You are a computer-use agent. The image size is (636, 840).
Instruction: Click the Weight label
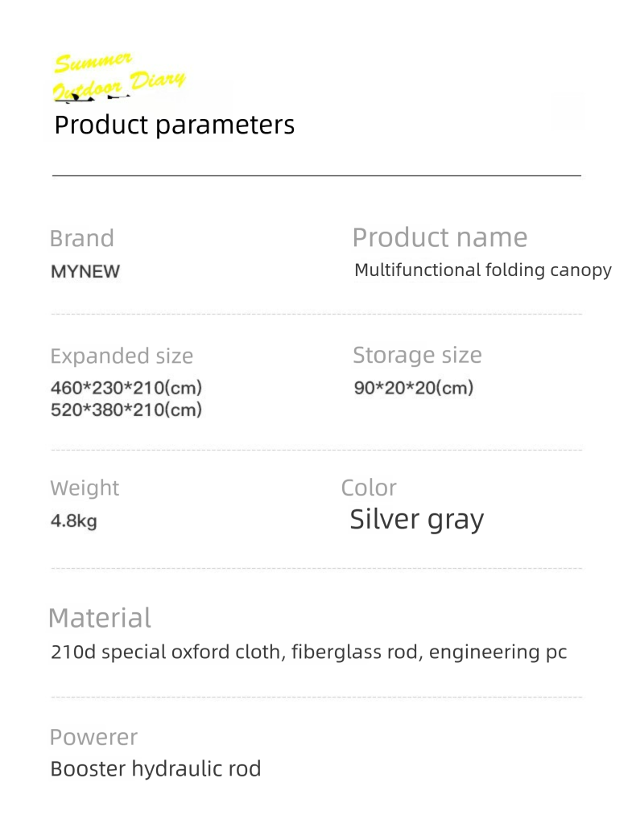click(85, 488)
